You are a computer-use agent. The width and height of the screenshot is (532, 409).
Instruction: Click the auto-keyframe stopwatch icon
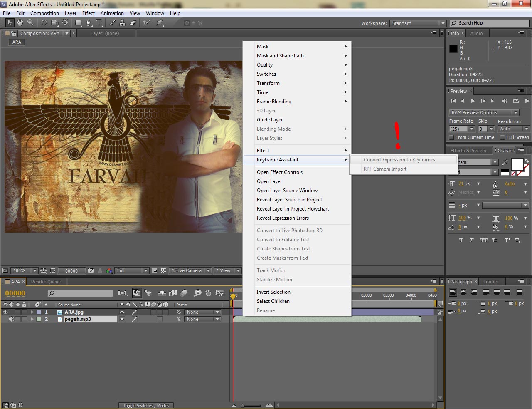(x=208, y=293)
